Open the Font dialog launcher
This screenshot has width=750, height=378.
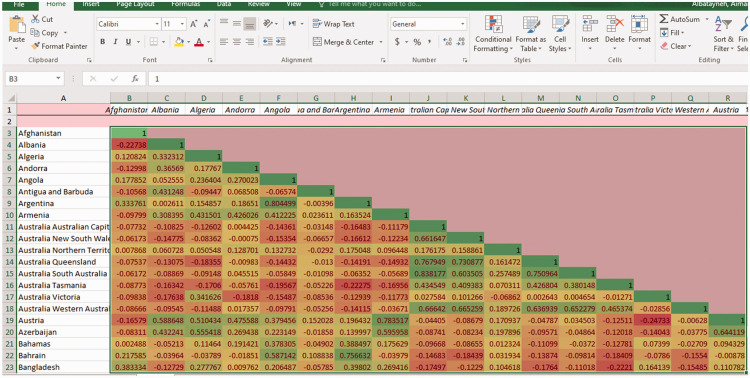[210, 60]
